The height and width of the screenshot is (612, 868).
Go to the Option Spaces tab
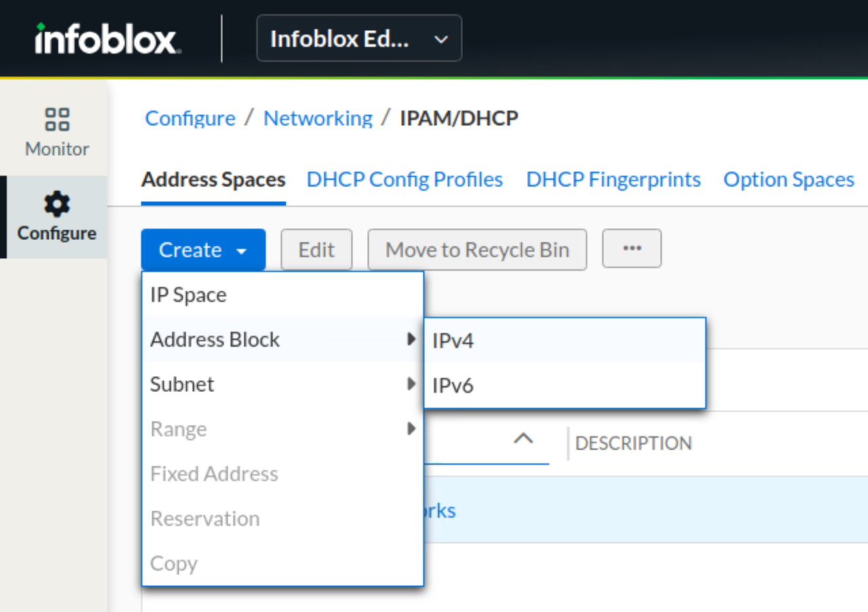tap(789, 180)
